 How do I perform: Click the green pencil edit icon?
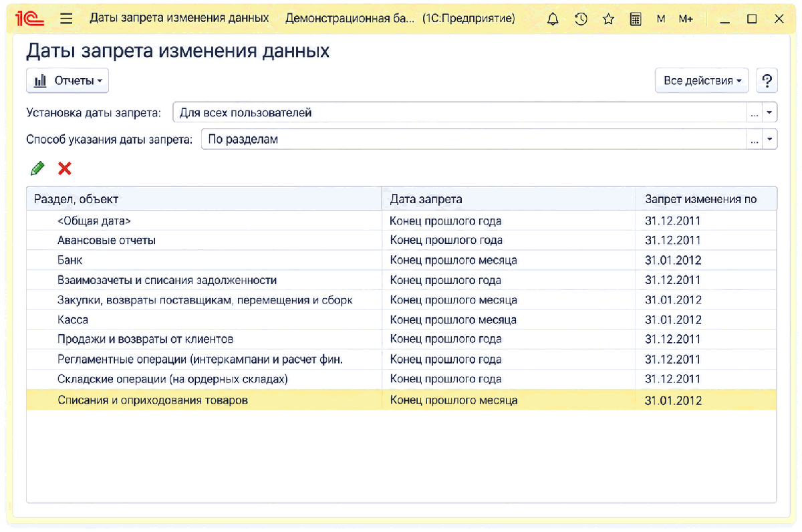coord(37,168)
